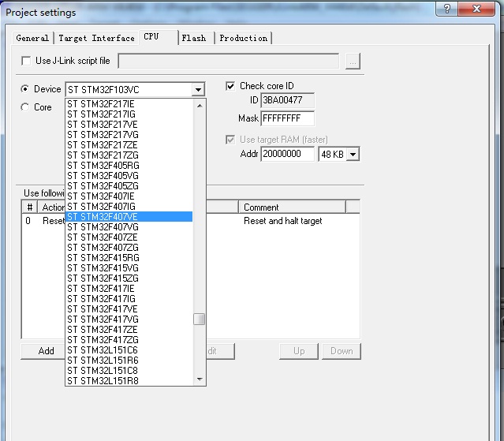Choose ST STM32F417ZE entry
Image resolution: width=504 pixels, height=441 pixels.
(x=129, y=330)
